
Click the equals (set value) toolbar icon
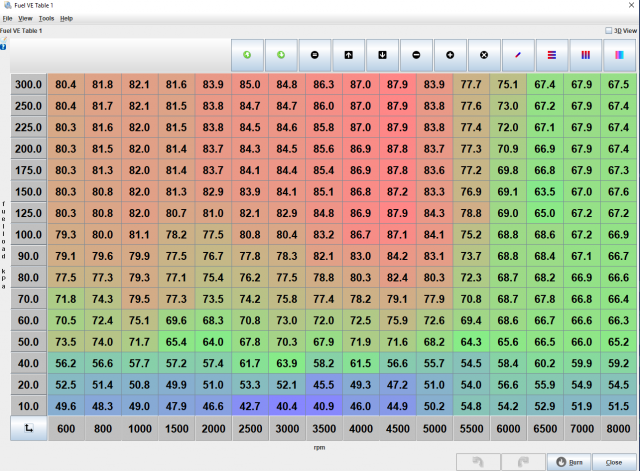tap(315, 54)
